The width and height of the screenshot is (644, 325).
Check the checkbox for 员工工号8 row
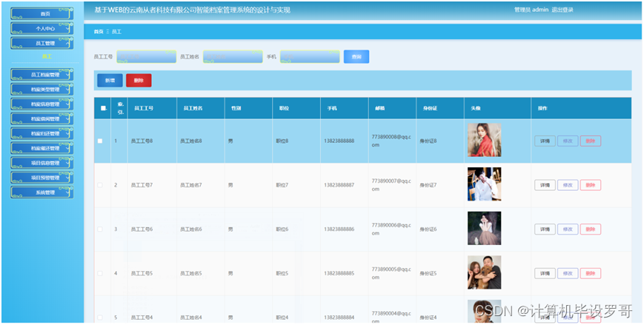coord(100,141)
